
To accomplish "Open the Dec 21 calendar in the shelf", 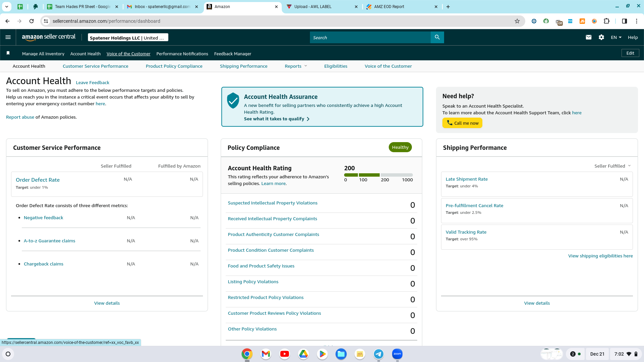I will 597,354.
